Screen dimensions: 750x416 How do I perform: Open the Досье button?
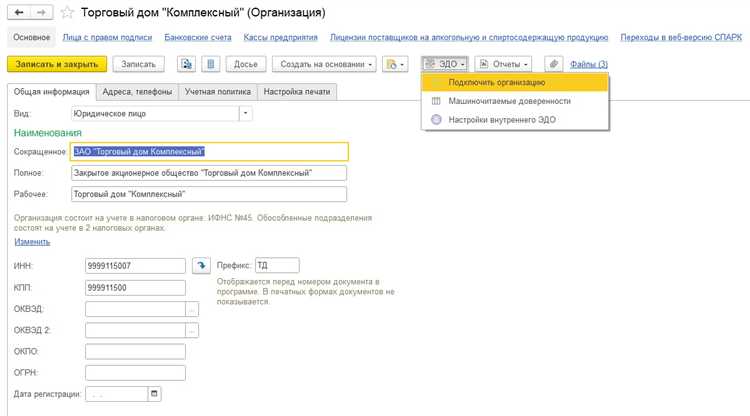[245, 64]
